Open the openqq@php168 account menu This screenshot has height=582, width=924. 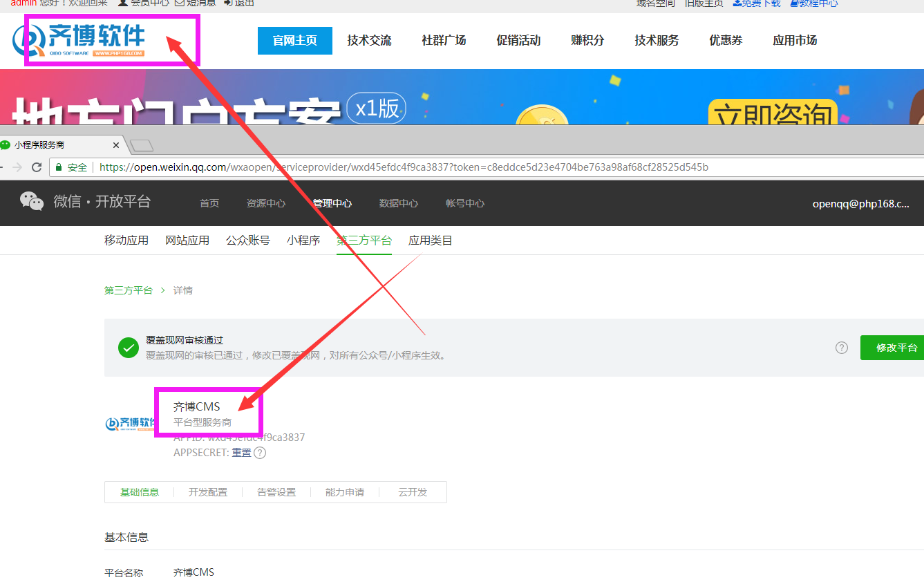click(x=860, y=203)
